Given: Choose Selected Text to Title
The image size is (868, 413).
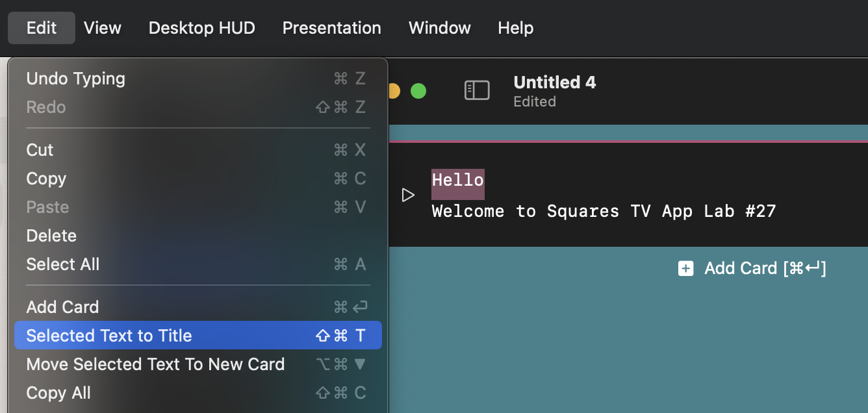Looking at the screenshot, I should click(x=109, y=336).
